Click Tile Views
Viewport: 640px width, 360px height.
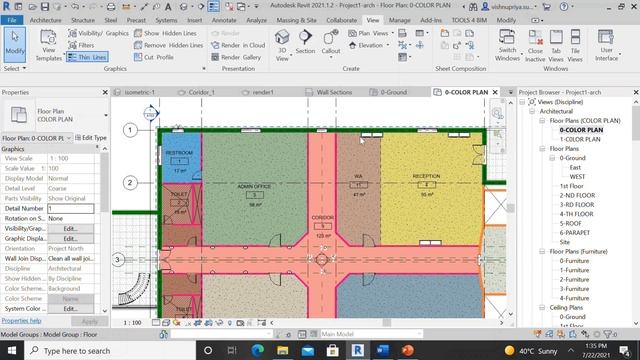575,46
